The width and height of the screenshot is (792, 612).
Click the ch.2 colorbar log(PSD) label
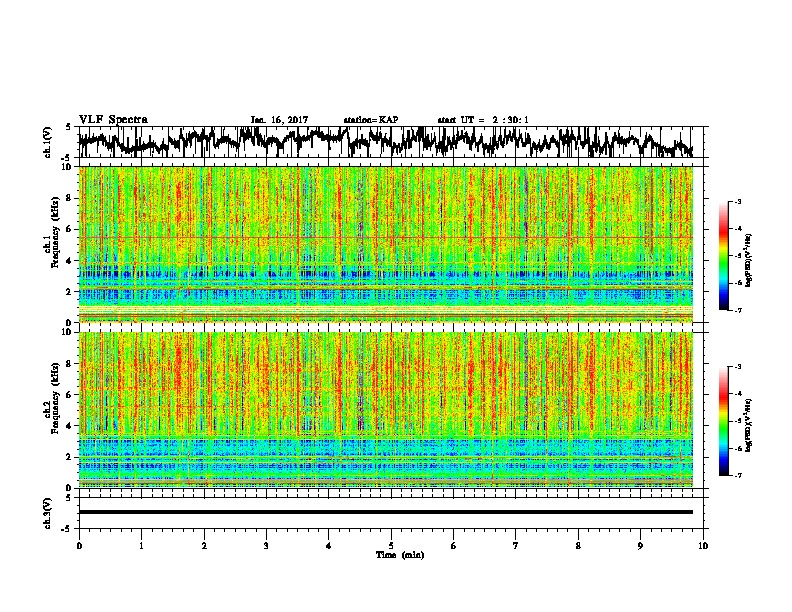(749, 424)
